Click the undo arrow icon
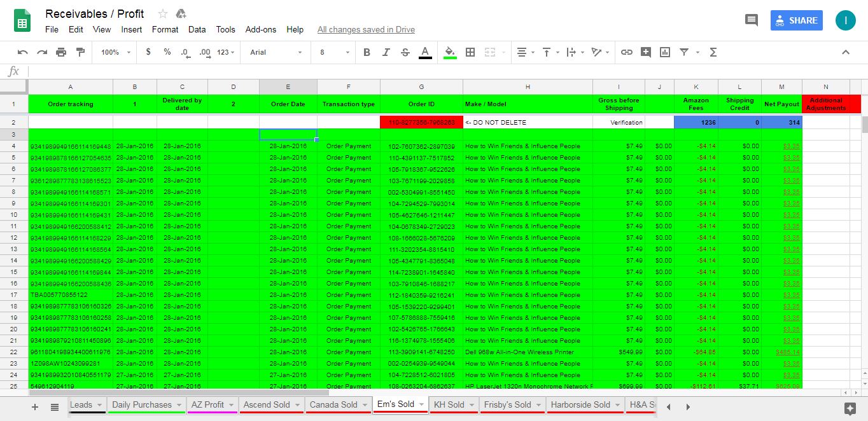Screen dimensions: 868x421 [x=23, y=52]
